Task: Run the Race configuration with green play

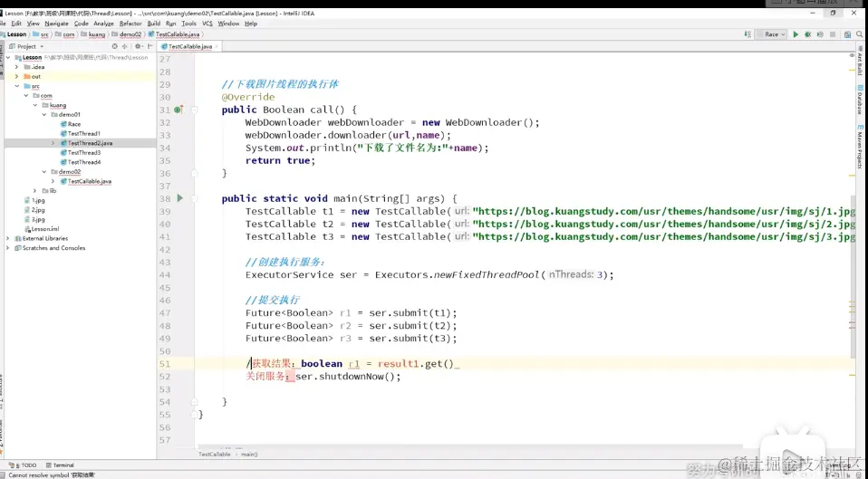Action: click(796, 34)
